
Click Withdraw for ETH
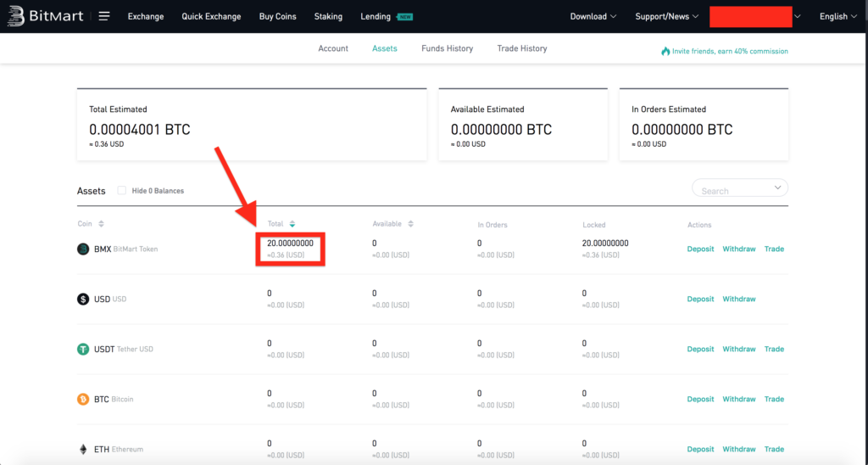click(739, 449)
